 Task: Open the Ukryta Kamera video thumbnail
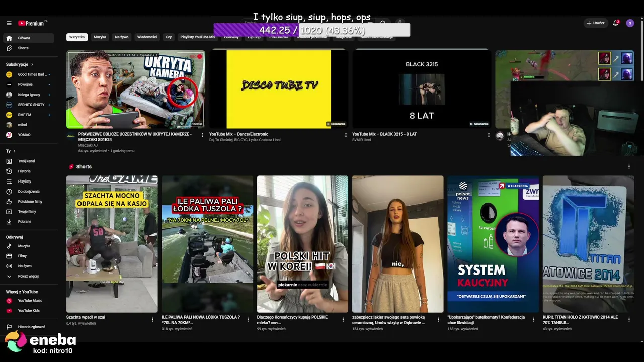pyautogui.click(x=136, y=89)
